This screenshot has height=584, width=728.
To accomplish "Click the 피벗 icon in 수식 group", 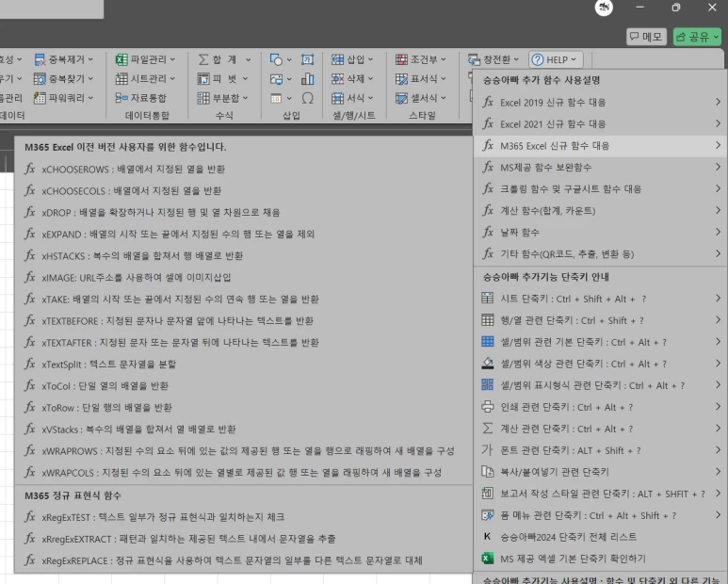I will coord(203,79).
